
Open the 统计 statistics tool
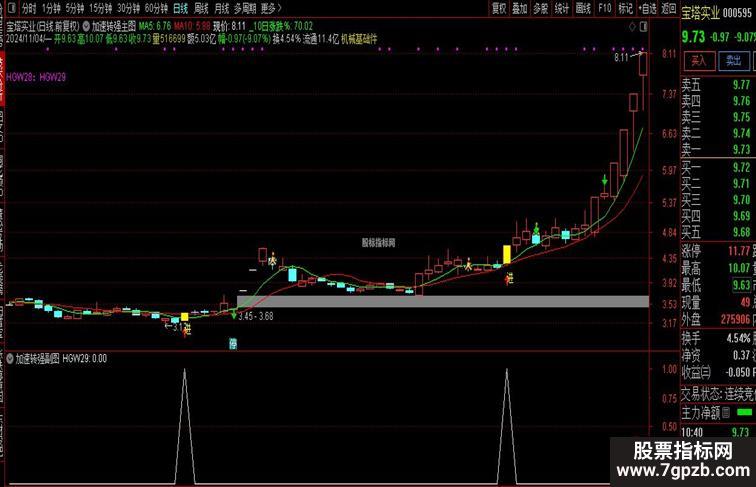562,8
